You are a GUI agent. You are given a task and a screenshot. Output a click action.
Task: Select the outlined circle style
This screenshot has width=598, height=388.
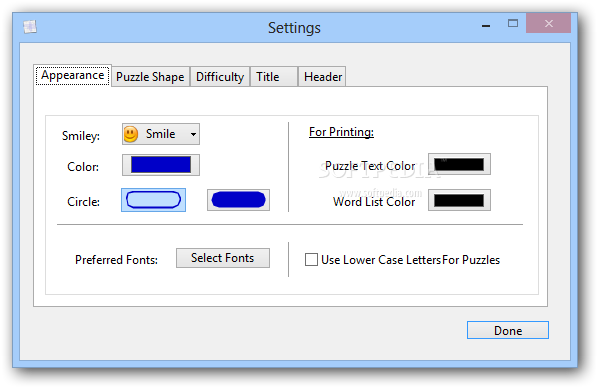[153, 200]
